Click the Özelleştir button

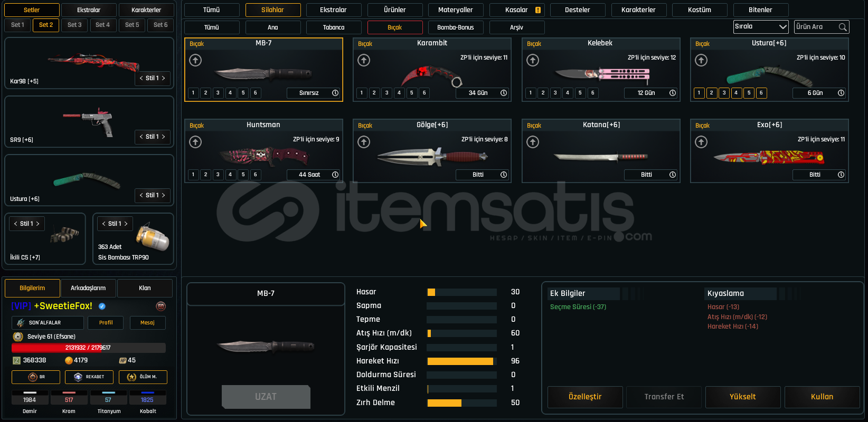[585, 397]
